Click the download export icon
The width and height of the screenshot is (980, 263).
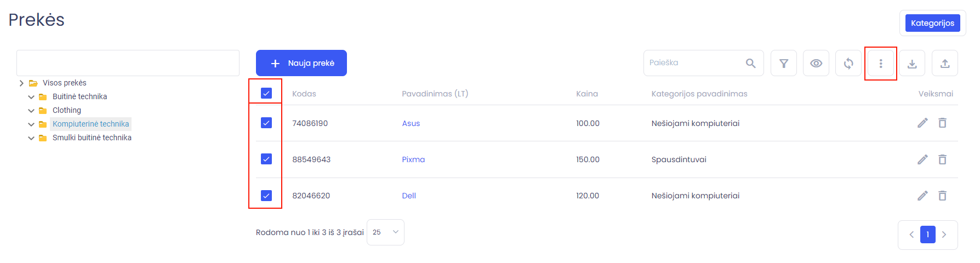click(912, 63)
